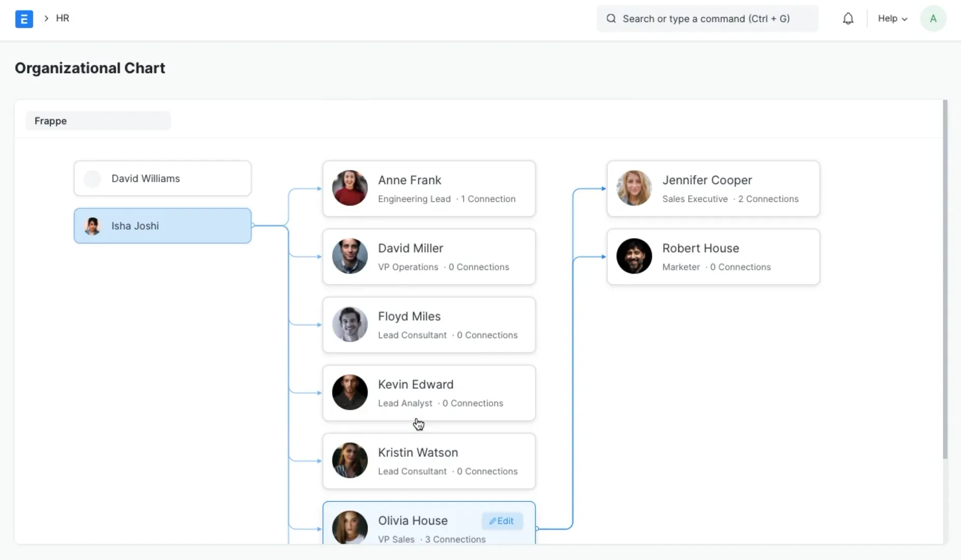Select the Kevin Edward card

click(428, 393)
